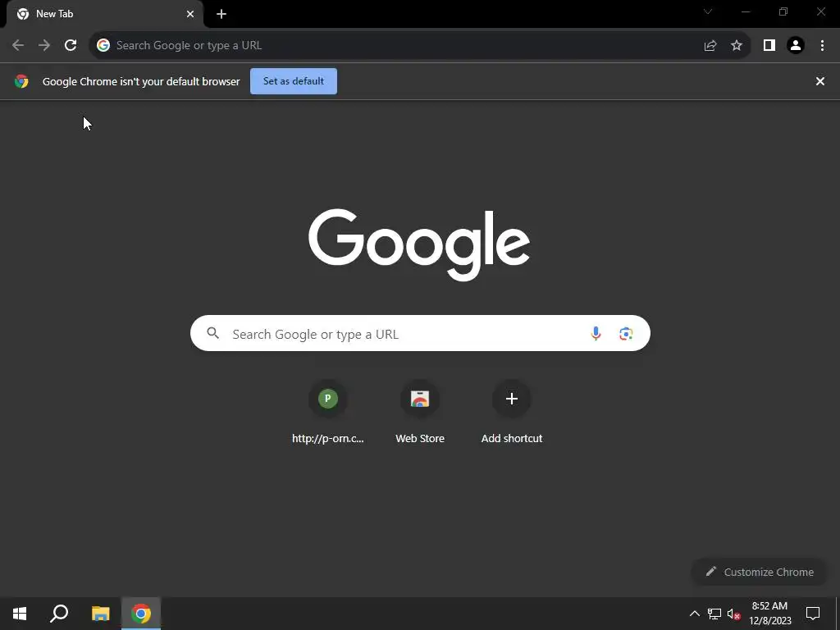
Task: Open Google Lens image search icon
Action: point(626,334)
